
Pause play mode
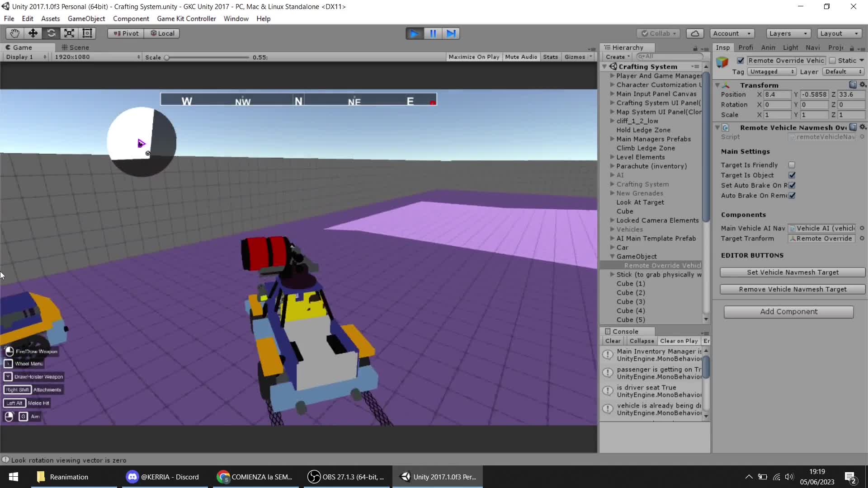click(x=433, y=33)
